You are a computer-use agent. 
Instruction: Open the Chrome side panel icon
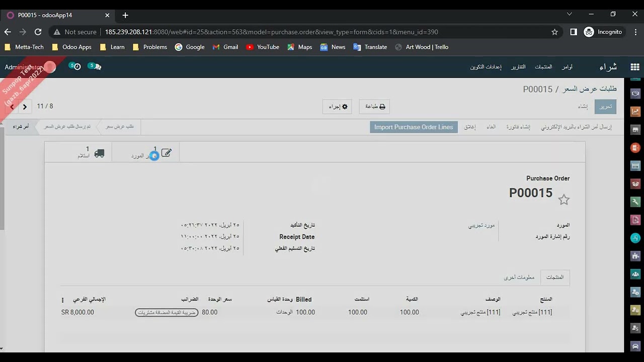[x=574, y=32]
